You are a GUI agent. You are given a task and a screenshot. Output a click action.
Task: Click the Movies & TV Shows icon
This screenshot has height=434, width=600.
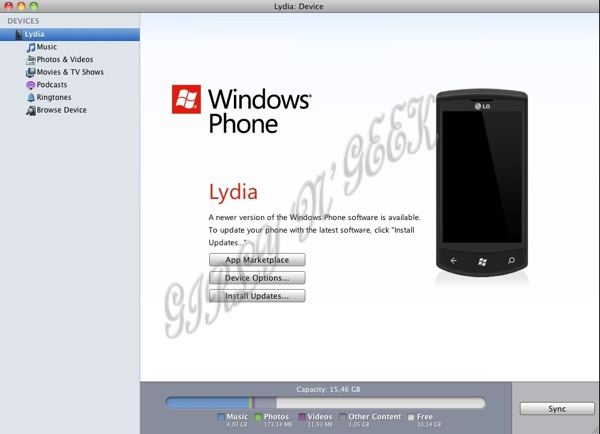31,72
